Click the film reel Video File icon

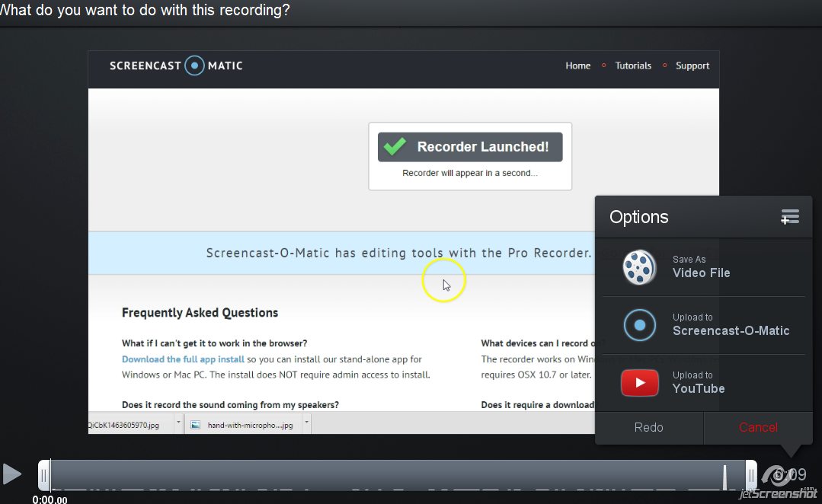[x=639, y=267]
